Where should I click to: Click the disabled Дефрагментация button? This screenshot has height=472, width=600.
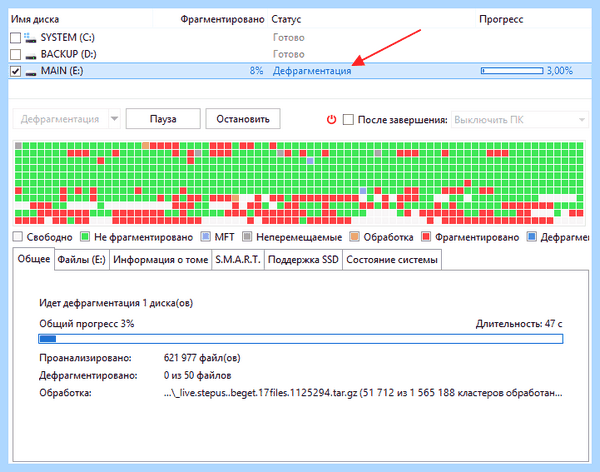60,119
